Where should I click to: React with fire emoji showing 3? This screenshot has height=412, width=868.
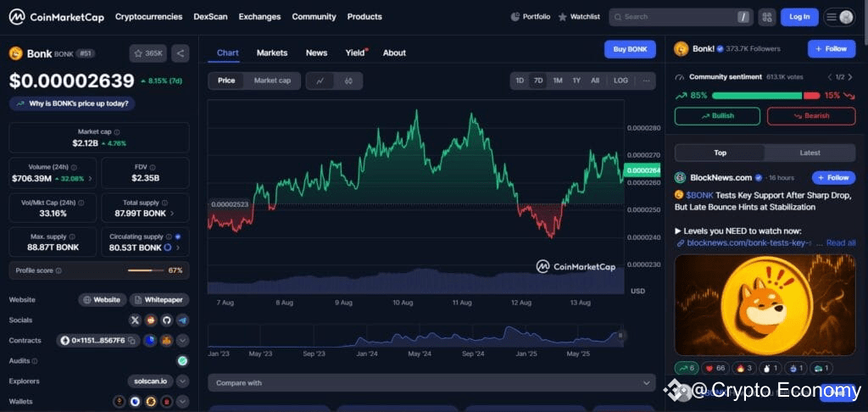coord(743,368)
